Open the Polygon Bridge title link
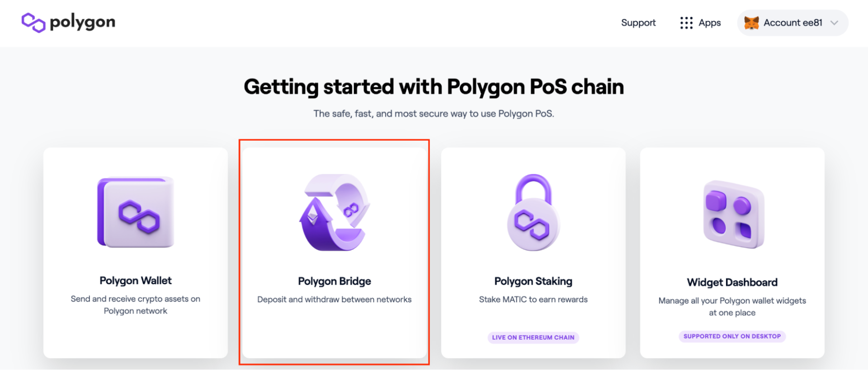 (335, 281)
